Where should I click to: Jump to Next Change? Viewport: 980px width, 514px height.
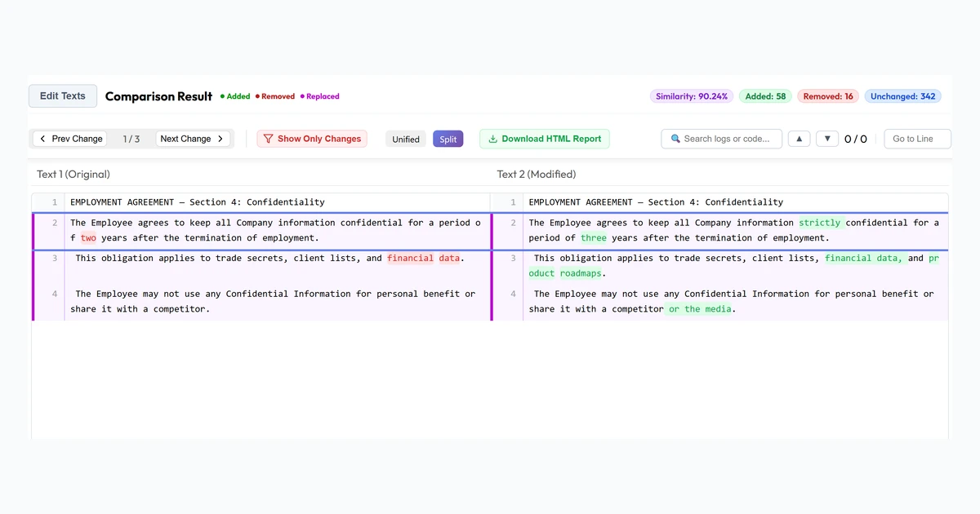point(192,139)
